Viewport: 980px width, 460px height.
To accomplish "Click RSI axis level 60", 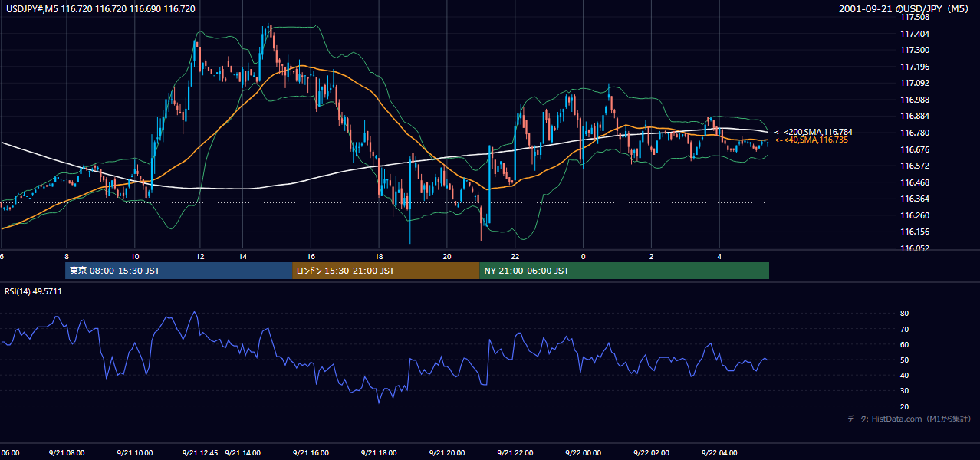I will pos(905,344).
